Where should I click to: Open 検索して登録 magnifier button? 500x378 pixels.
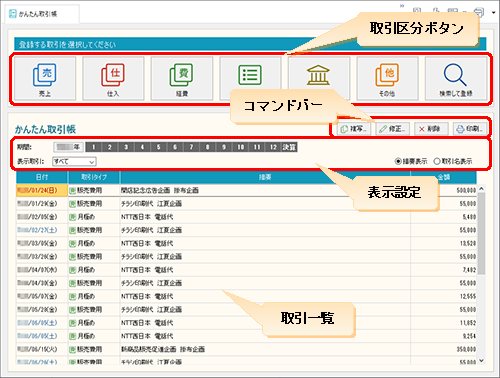[x=456, y=78]
